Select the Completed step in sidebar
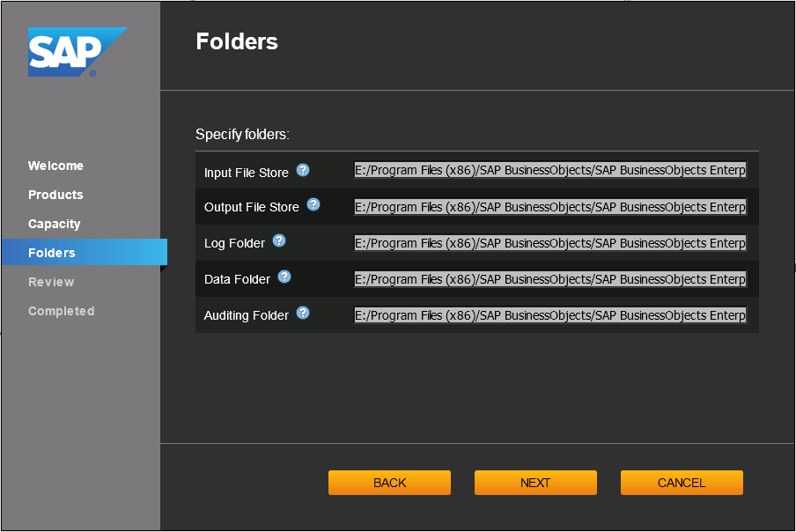 point(62,311)
